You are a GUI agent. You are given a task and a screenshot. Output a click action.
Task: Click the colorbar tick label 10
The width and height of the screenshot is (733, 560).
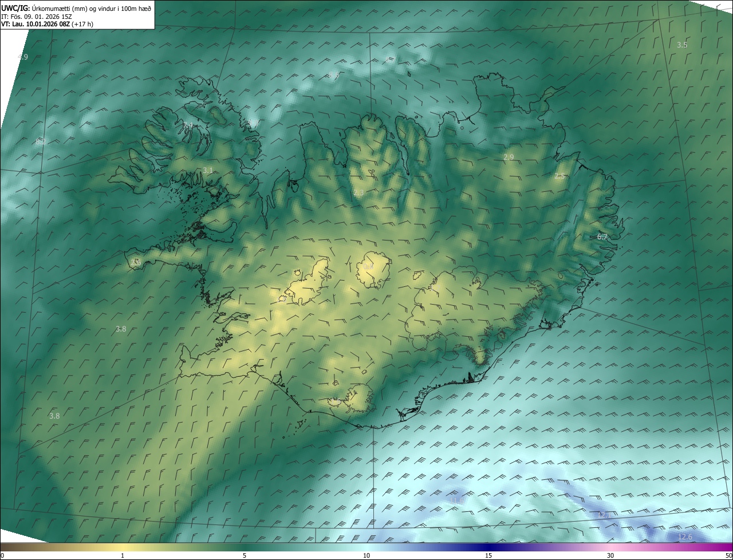pos(366,555)
